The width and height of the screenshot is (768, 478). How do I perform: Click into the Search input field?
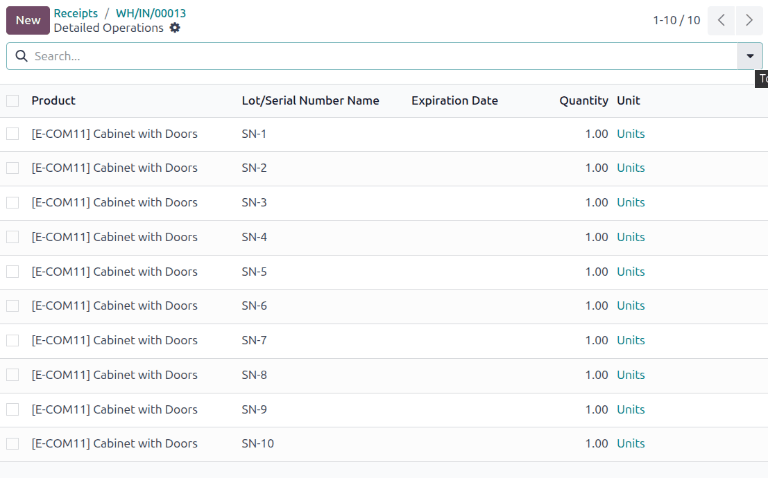tap(380, 56)
